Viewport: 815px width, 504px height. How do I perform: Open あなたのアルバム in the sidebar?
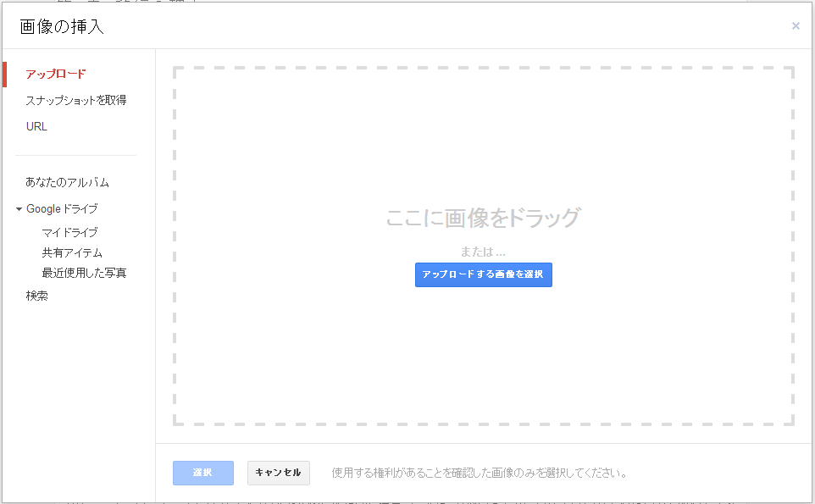click(67, 182)
